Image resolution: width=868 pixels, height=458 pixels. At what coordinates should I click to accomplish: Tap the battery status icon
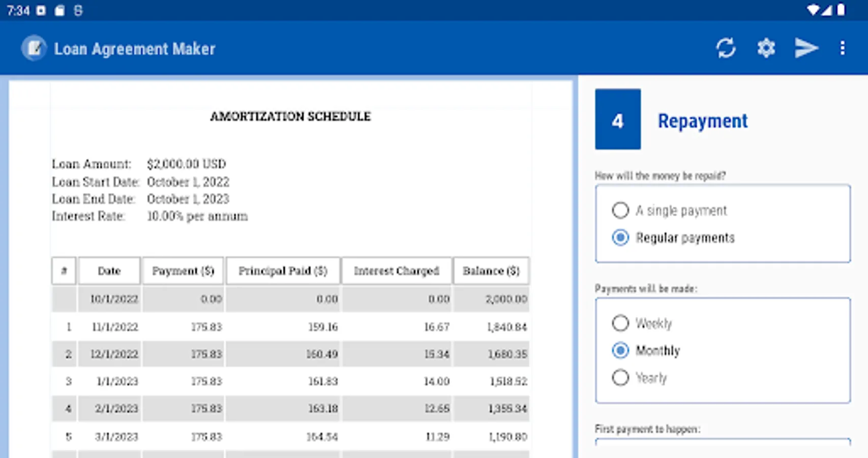(842, 10)
